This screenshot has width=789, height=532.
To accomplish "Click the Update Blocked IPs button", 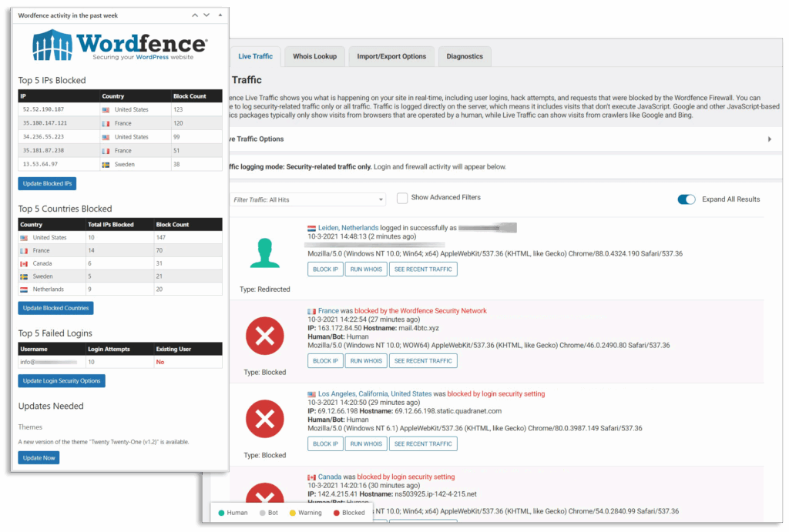I will point(47,183).
